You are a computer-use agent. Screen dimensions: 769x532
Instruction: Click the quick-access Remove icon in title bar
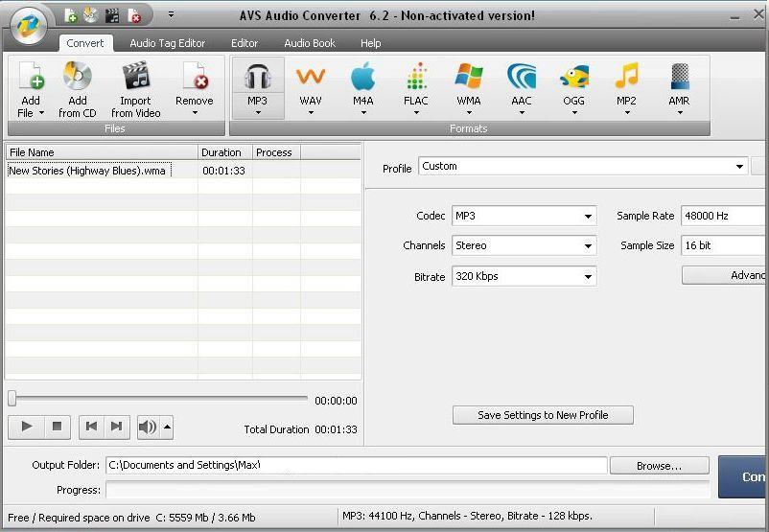(134, 16)
